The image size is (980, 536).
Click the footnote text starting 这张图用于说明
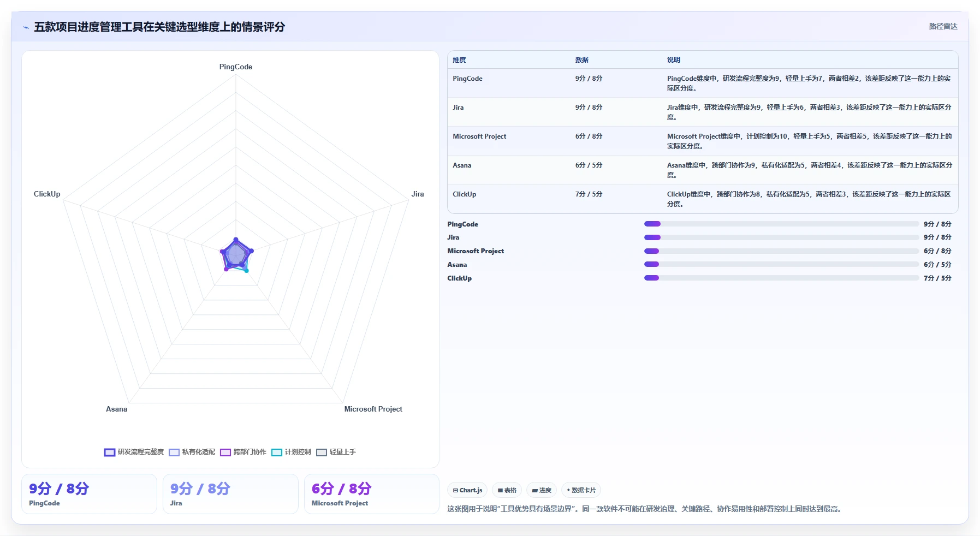646,509
